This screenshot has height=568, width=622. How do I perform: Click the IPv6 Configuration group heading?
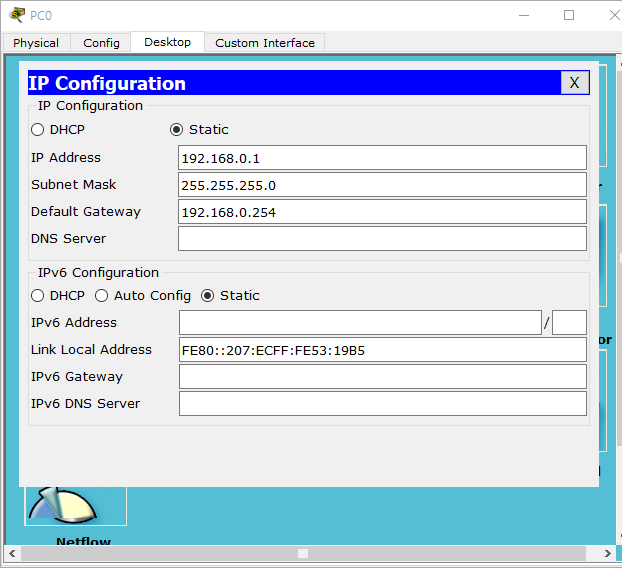(x=98, y=273)
